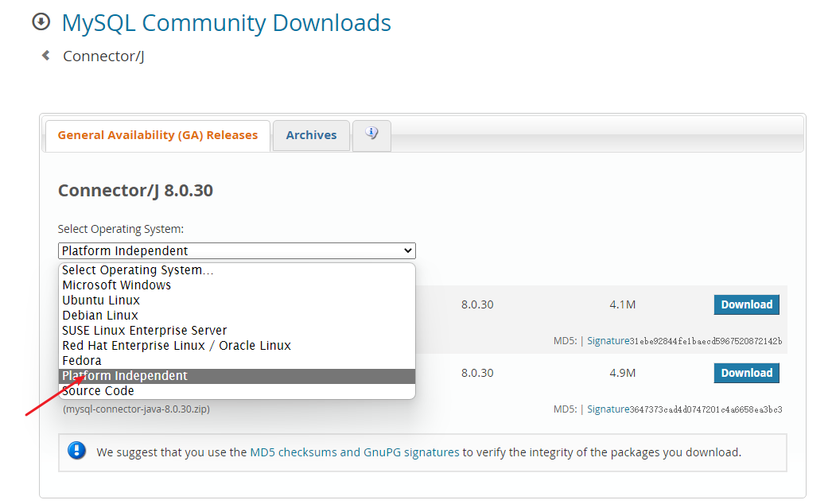Viewport: 832px width, 504px height.
Task: Select Red Hat Enterprise Linux / Oracle Linux
Action: point(177,346)
